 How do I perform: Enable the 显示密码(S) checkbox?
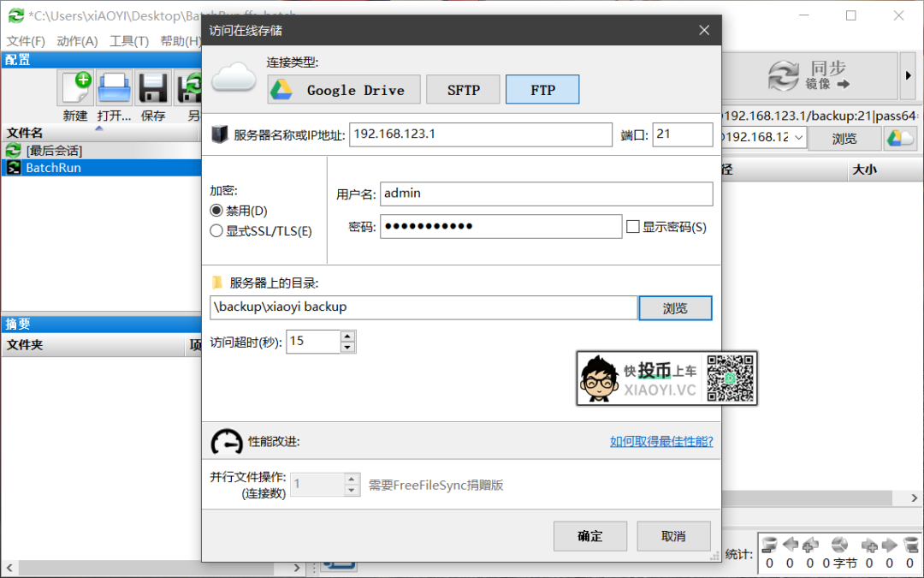click(x=634, y=224)
